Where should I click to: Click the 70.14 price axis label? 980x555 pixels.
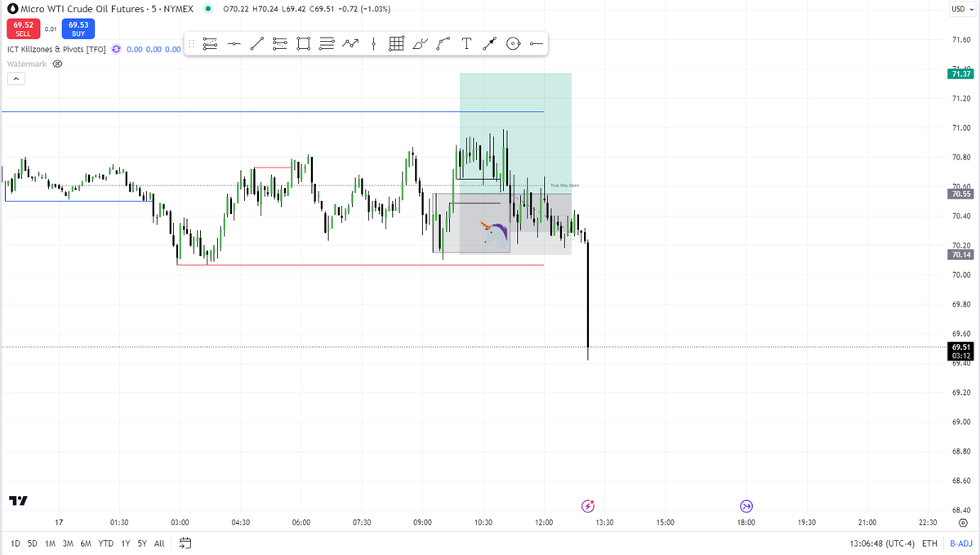coord(960,255)
